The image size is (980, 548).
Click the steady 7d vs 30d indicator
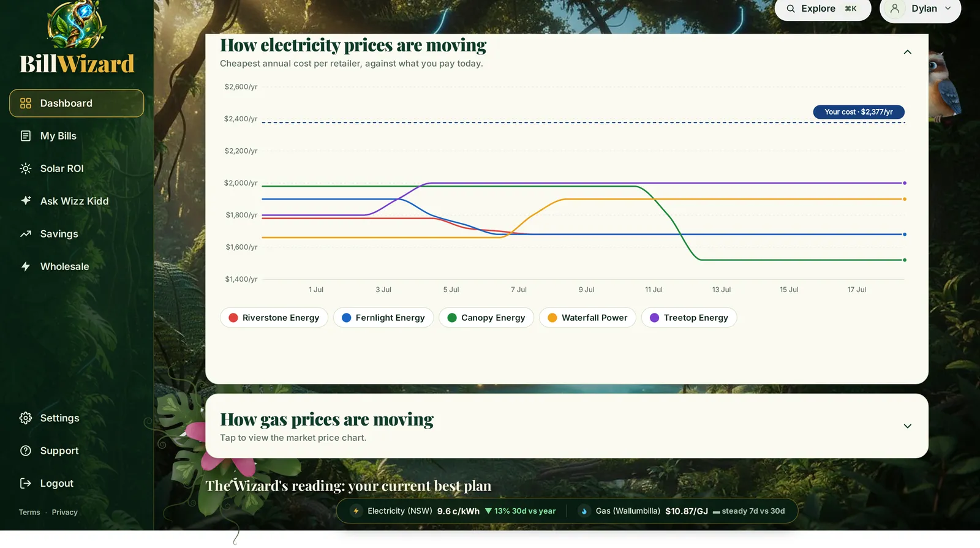pos(748,511)
